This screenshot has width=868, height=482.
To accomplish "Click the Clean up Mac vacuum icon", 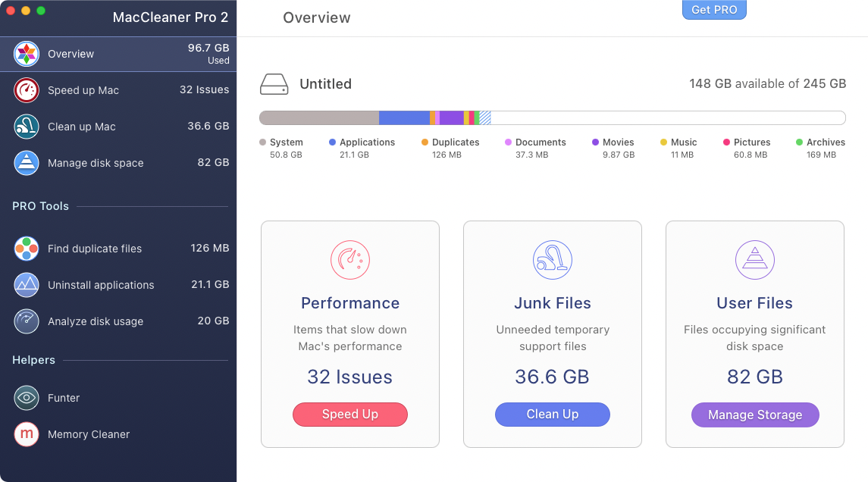I will (27, 127).
